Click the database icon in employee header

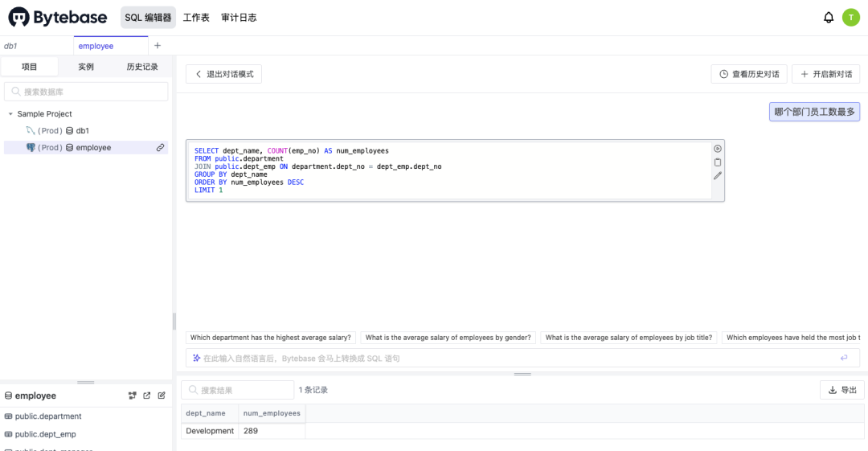pyautogui.click(x=8, y=396)
